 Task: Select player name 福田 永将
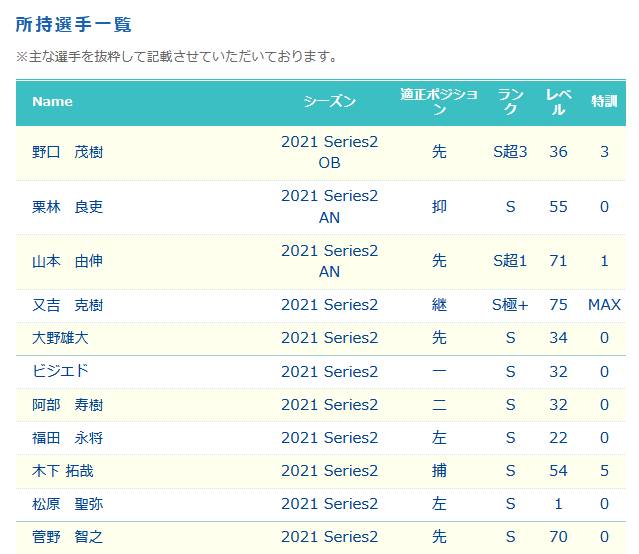68,437
